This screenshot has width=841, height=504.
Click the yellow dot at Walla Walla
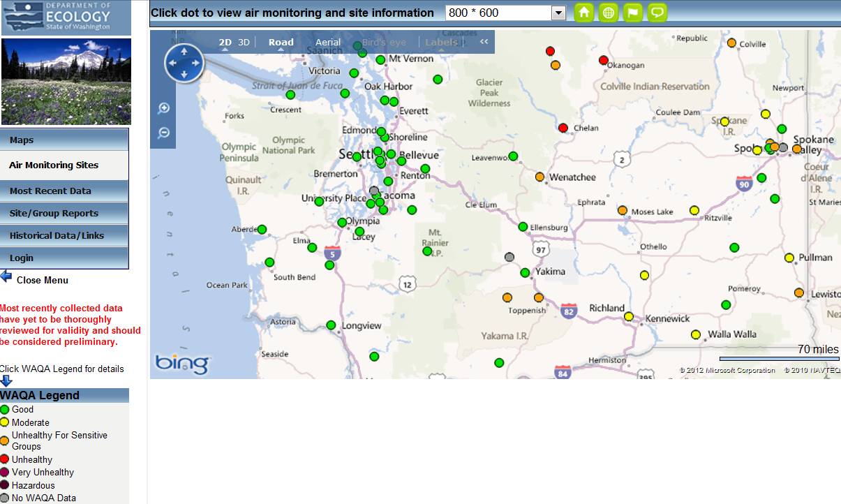[696, 335]
